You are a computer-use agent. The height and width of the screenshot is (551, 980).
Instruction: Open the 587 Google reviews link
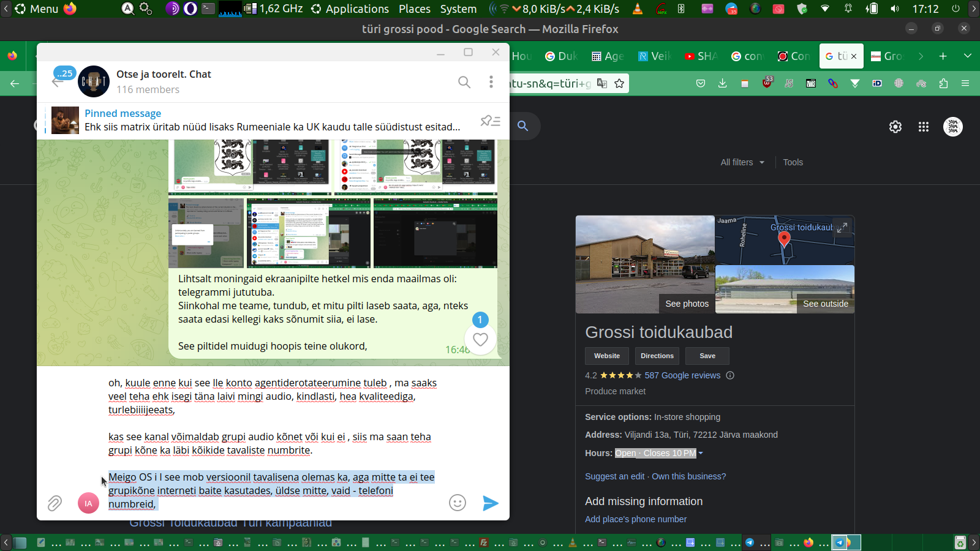[682, 375]
